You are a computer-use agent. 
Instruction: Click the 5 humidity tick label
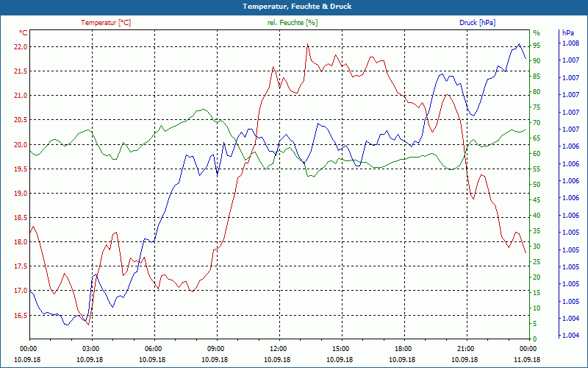point(535,323)
